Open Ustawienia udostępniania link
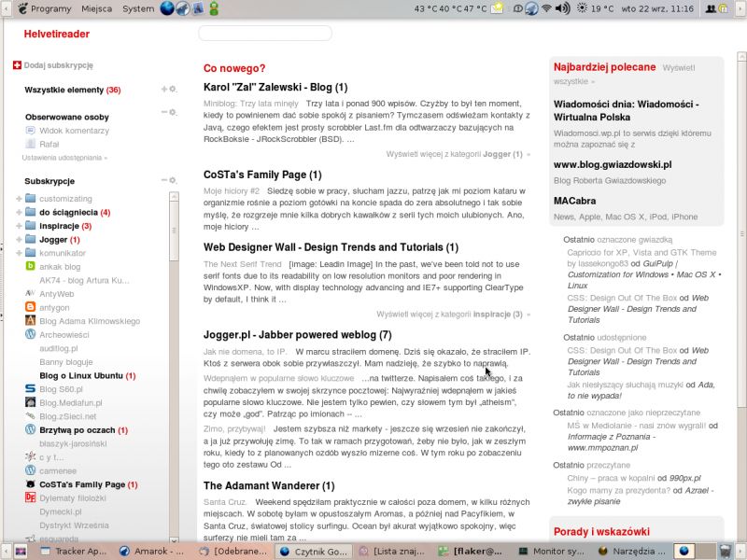Image resolution: width=747 pixels, height=560 pixels. click(x=64, y=158)
